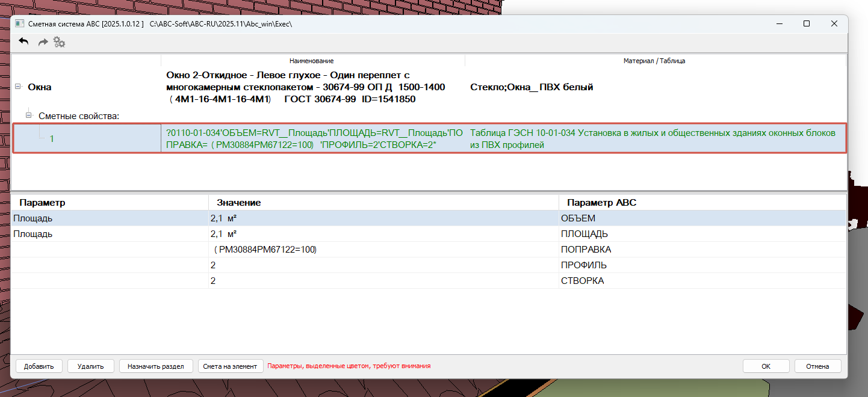Confirm with the OK button
Screen dimensions: 868x397
click(766, 366)
